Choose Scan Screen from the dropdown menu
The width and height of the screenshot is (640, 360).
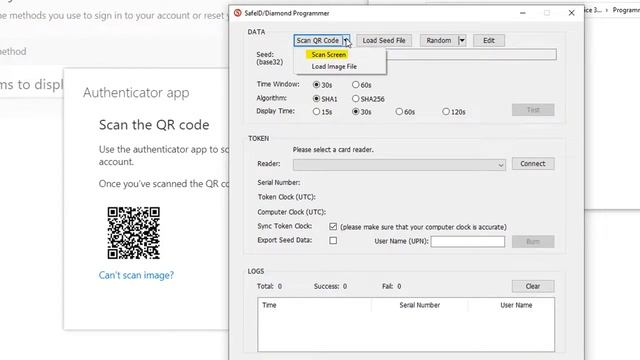329,54
